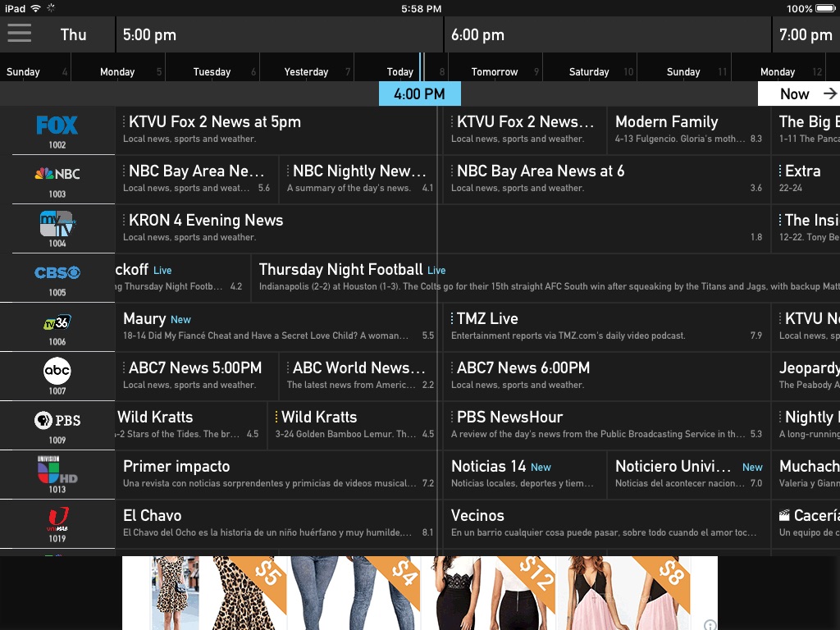
Task: Open Noticiero Univision listing
Action: tap(689, 476)
